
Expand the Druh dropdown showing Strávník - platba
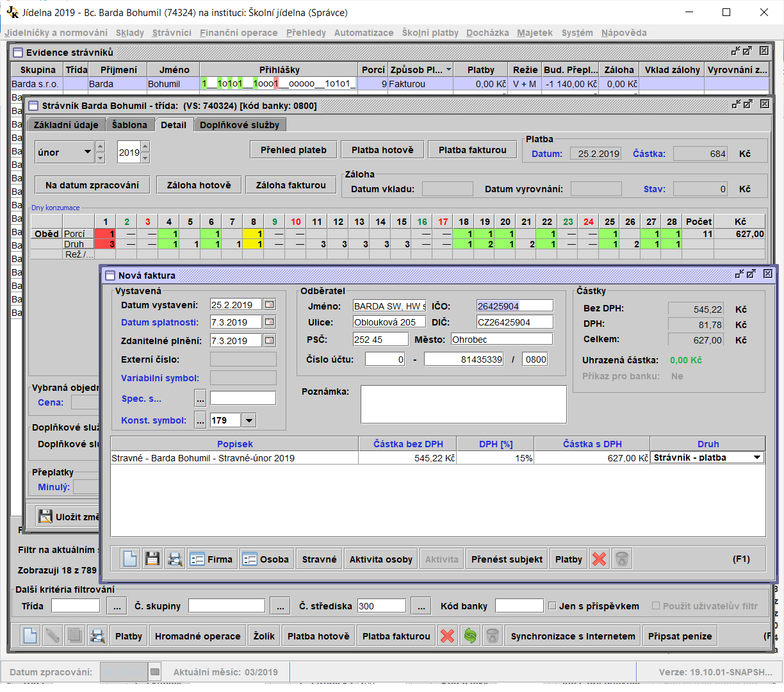pos(757,457)
